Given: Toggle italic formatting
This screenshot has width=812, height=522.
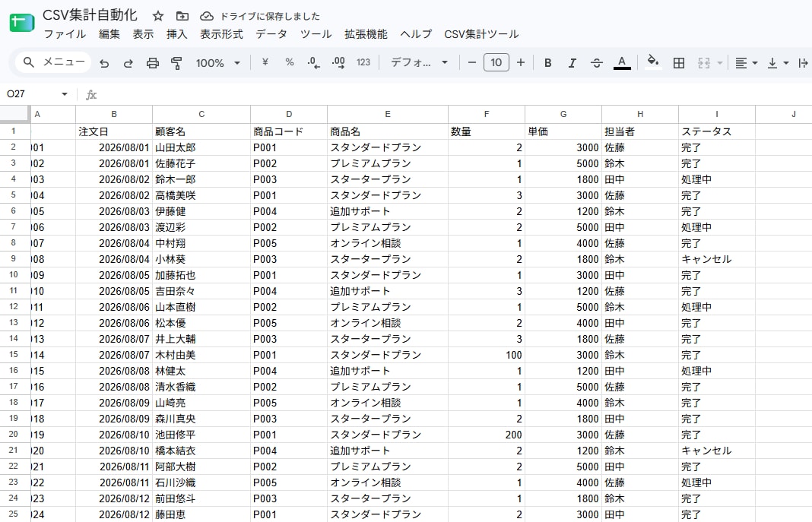Looking at the screenshot, I should tap(572, 63).
